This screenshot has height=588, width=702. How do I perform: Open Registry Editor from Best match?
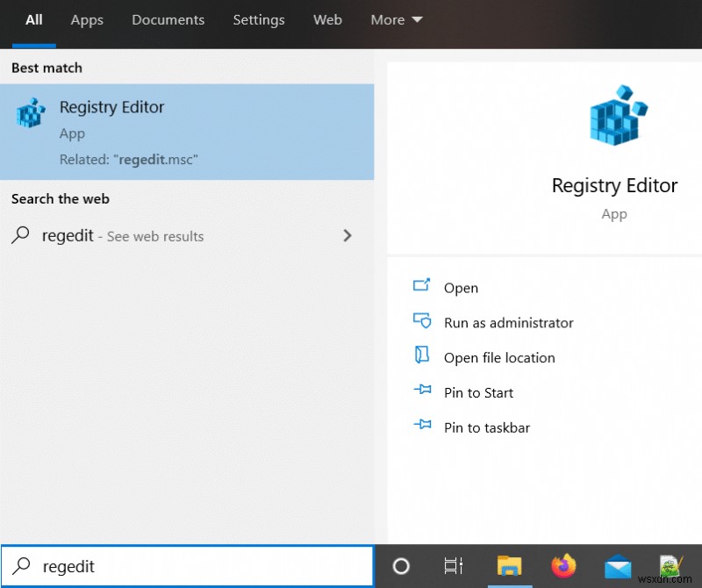pos(111,107)
